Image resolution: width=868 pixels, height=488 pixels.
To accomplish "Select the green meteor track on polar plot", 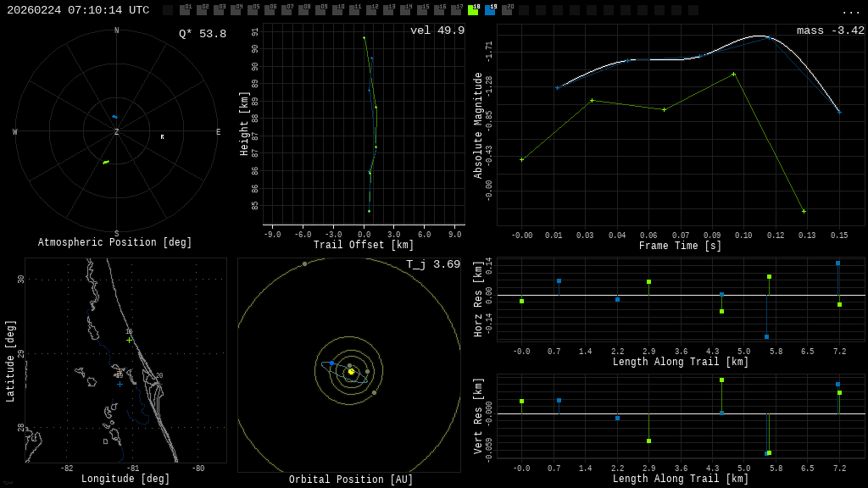I will [106, 162].
